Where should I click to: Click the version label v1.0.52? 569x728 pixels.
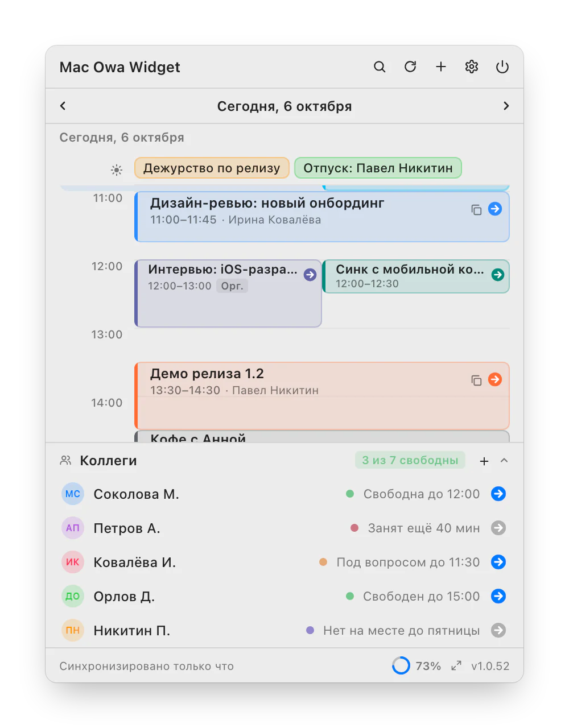tap(490, 666)
